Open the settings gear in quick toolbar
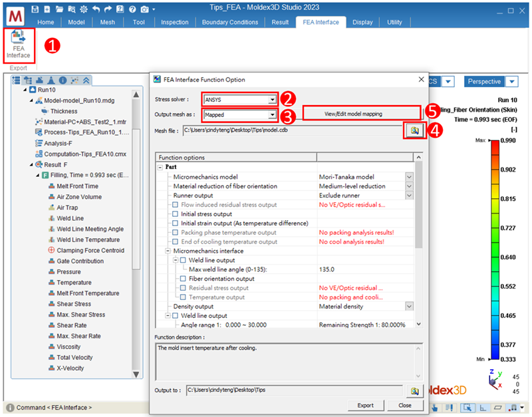 84,9
